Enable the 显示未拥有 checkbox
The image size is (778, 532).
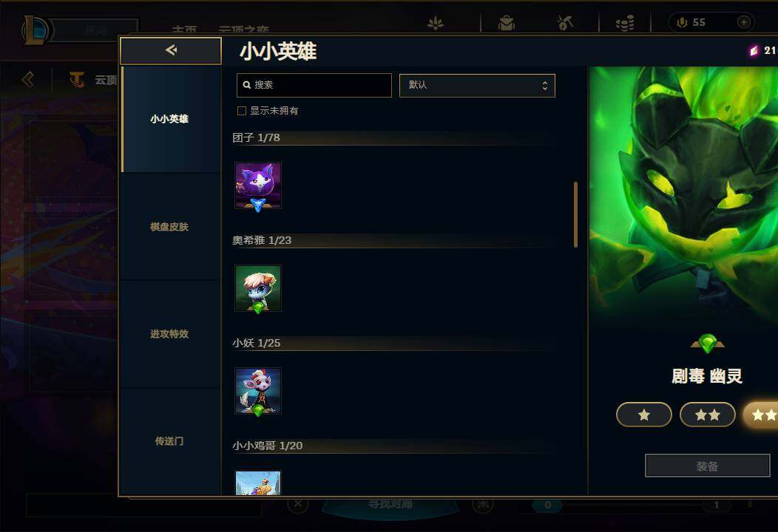pos(242,111)
